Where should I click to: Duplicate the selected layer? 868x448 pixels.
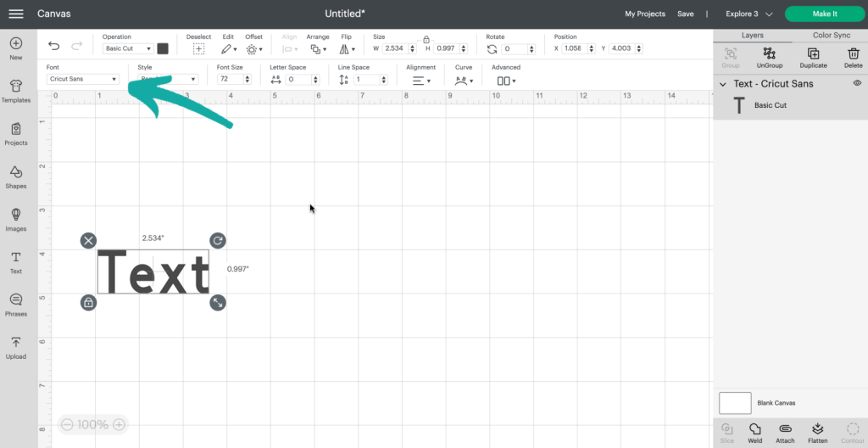(x=813, y=58)
